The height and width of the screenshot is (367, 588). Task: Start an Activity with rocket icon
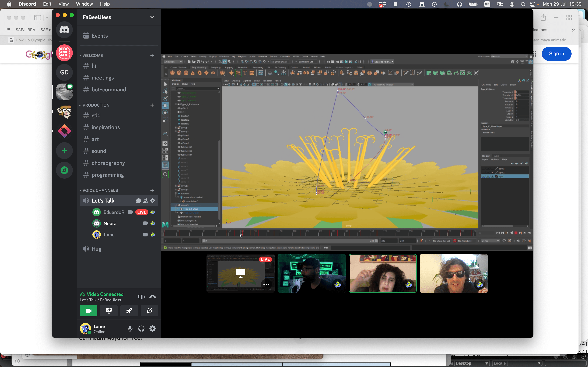pyautogui.click(x=129, y=311)
